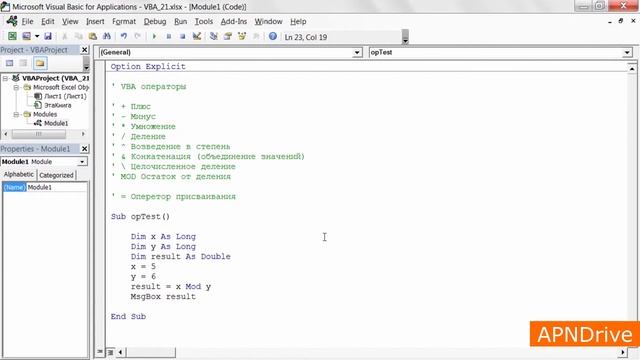Screen dimensions: 640x360
Task: Close the Properties - Module1 panel
Action: (84, 149)
